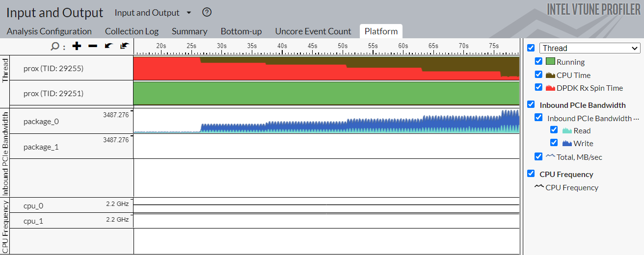The width and height of the screenshot is (644, 255).
Task: Click the magnifier zoom icon
Action: (x=55, y=46)
